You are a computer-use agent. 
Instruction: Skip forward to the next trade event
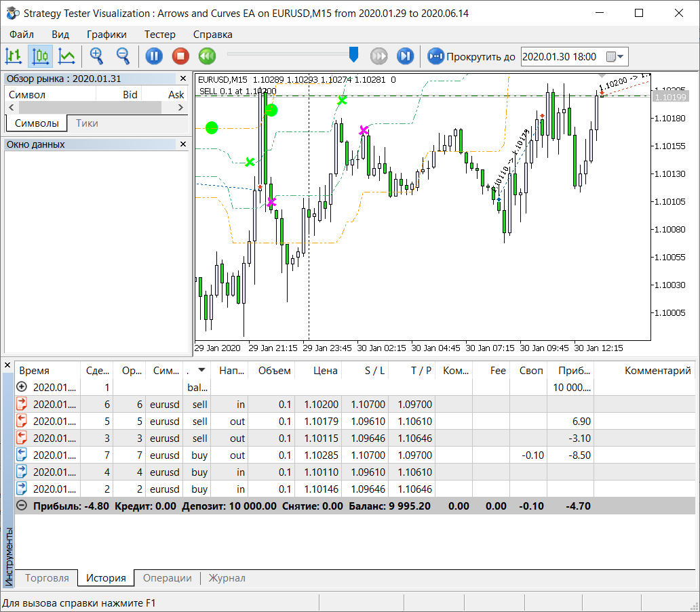tap(405, 56)
